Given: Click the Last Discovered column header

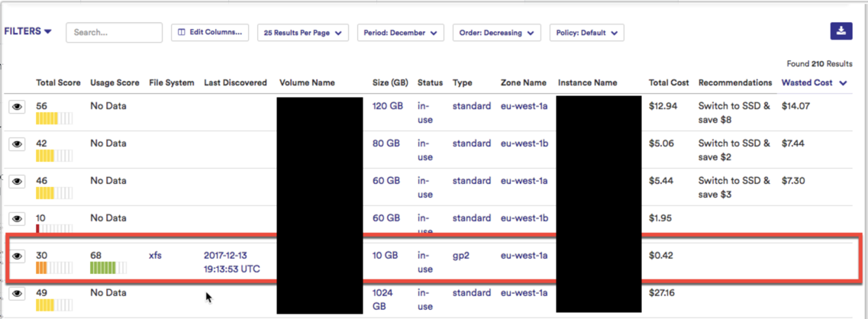Looking at the screenshot, I should (235, 82).
